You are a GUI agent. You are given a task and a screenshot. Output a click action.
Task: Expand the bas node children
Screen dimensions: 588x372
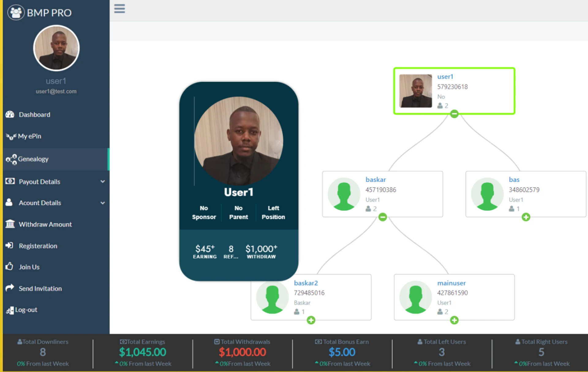click(526, 217)
